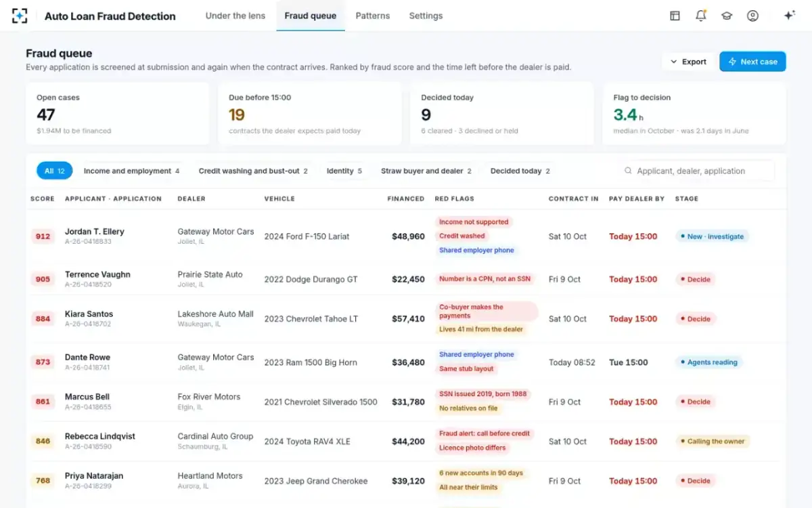This screenshot has height=508, width=812.
Task: Click the Shared employer phone flag in Jordan T. Ellery's row
Action: pos(476,250)
